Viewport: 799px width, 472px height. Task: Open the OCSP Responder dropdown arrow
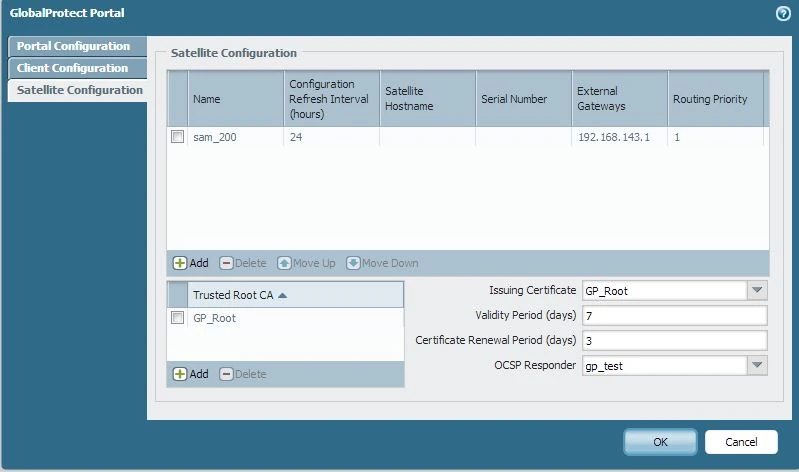pyautogui.click(x=757, y=365)
